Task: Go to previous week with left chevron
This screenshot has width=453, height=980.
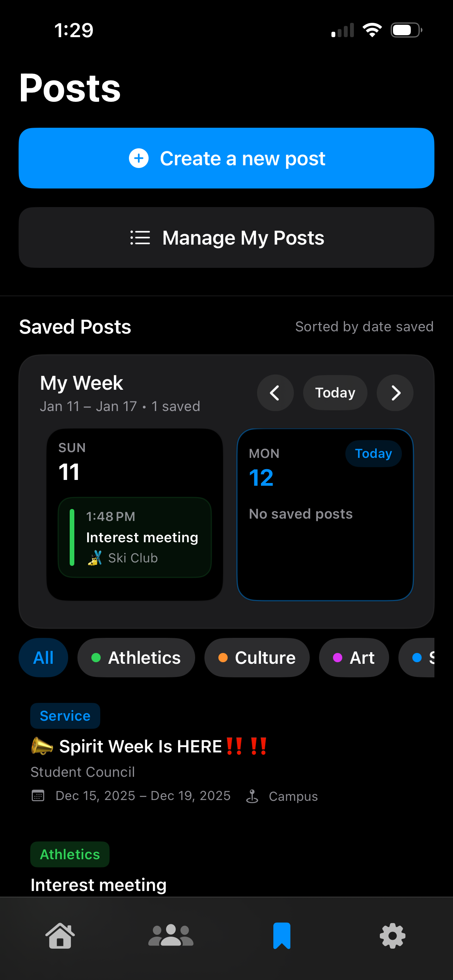Action: (x=275, y=393)
